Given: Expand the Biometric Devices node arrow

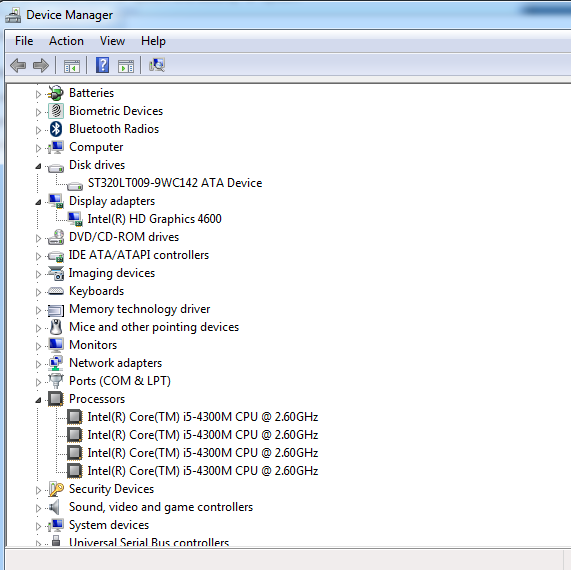Looking at the screenshot, I should (x=38, y=112).
